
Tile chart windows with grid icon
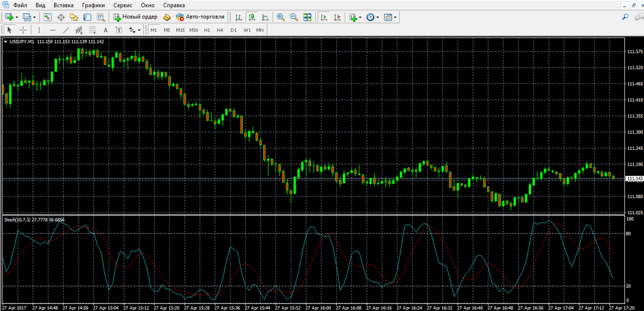coord(307,17)
